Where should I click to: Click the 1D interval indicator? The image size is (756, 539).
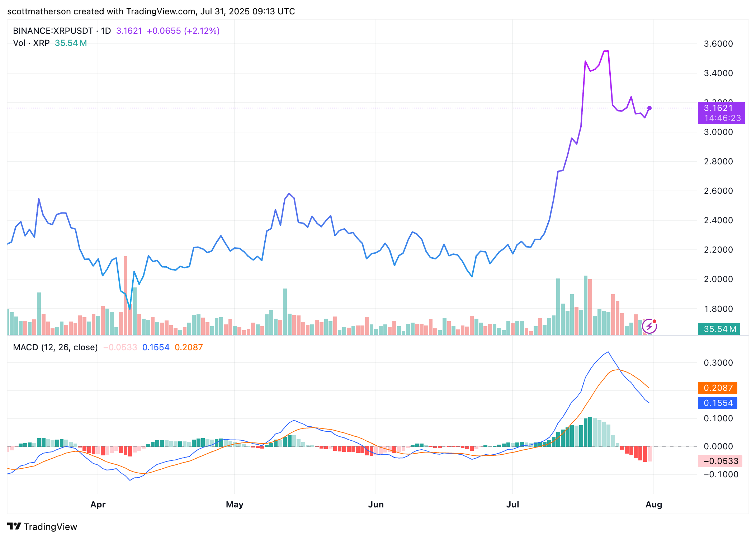click(106, 31)
